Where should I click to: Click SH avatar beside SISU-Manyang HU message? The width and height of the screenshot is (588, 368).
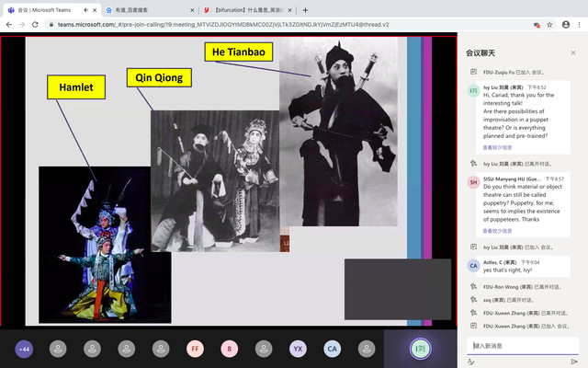(473, 183)
